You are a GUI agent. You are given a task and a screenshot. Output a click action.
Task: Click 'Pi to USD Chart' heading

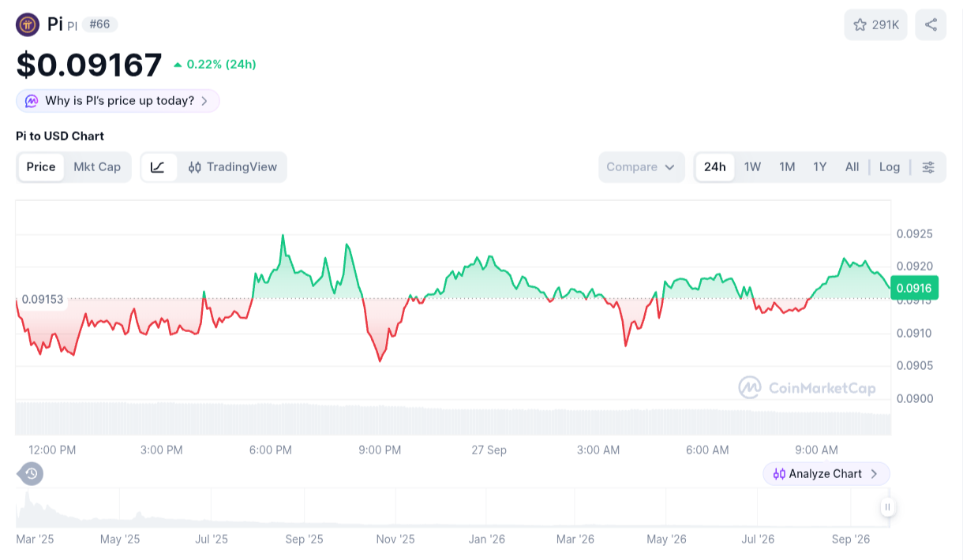point(60,136)
